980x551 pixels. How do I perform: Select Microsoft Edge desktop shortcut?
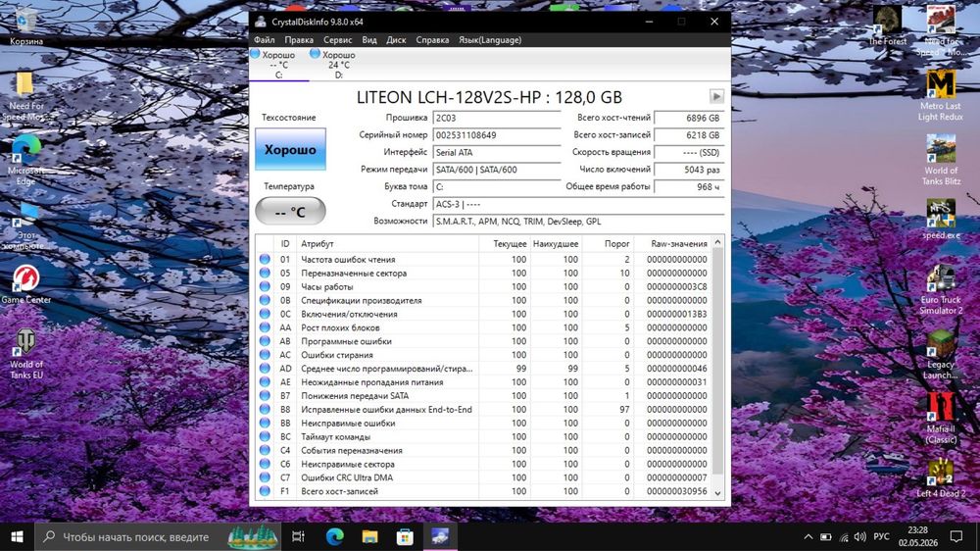[x=25, y=161]
